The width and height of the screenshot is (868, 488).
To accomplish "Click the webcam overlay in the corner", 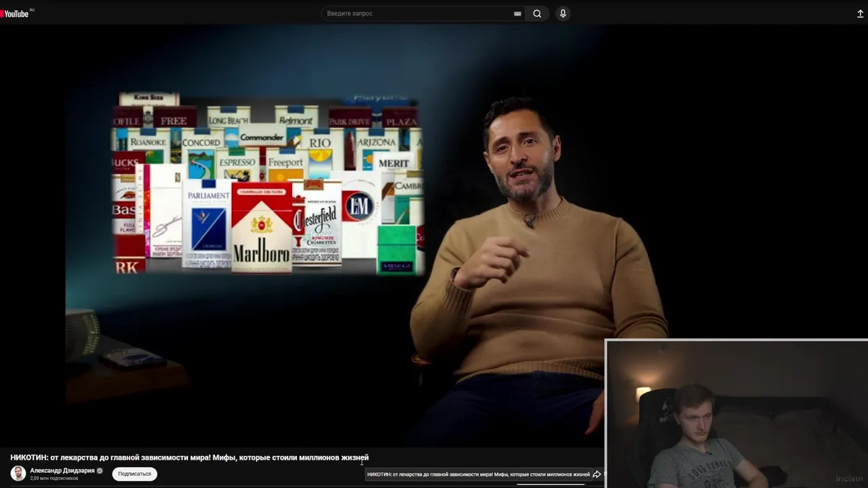I will [x=736, y=413].
